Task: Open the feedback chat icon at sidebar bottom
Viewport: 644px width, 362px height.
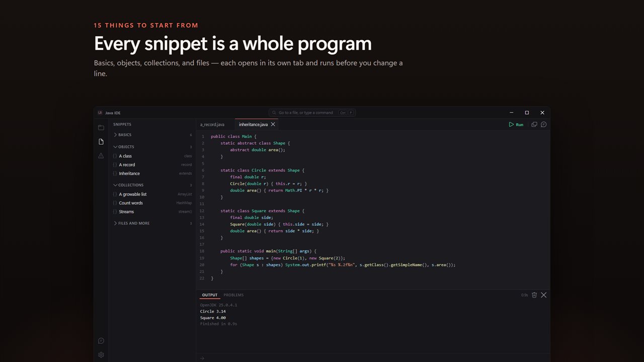Action: [101, 341]
